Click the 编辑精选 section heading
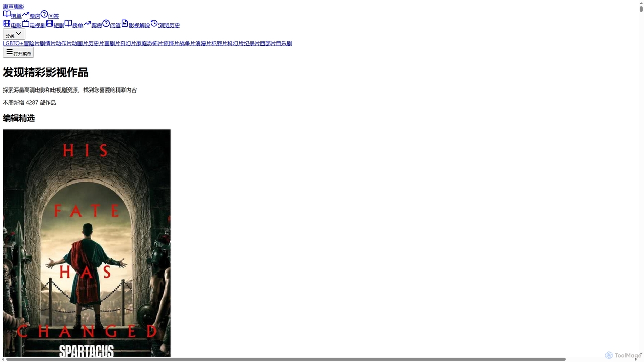The image size is (644, 362). [19, 118]
